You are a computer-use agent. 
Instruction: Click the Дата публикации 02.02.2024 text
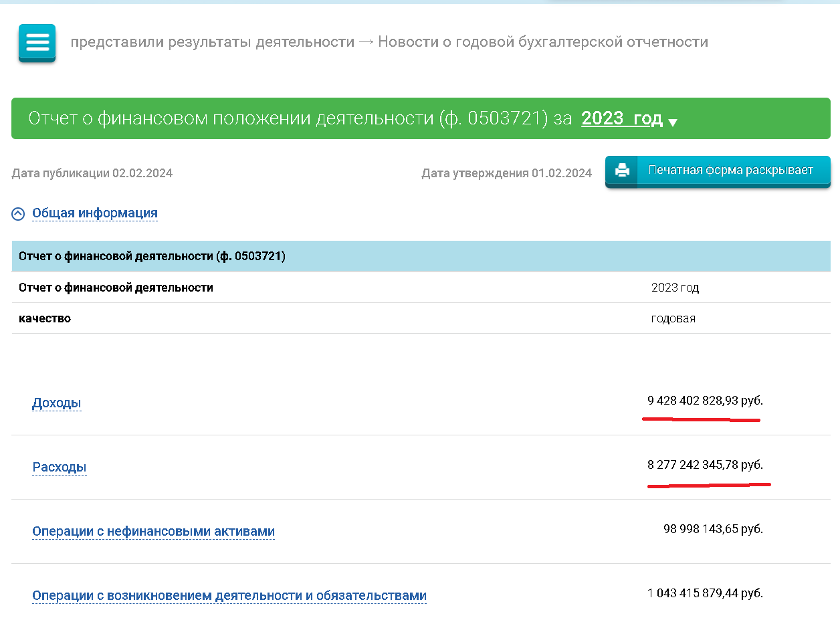(x=92, y=173)
